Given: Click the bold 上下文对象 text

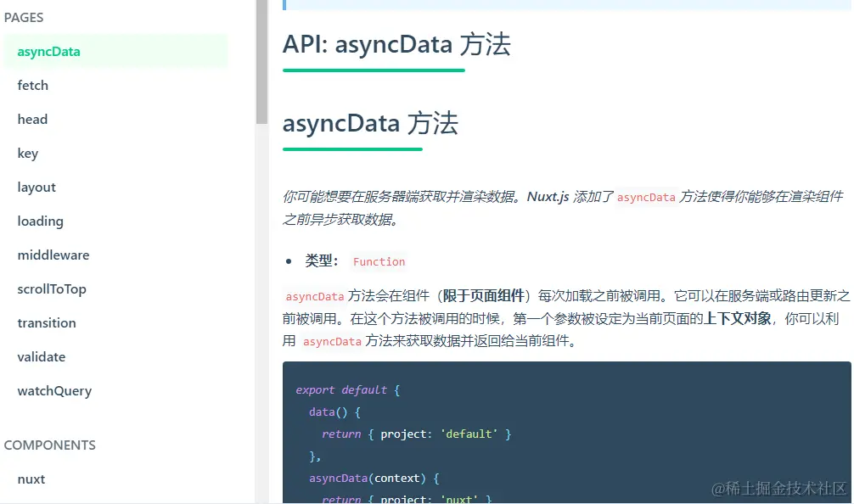Looking at the screenshot, I should coord(738,318).
